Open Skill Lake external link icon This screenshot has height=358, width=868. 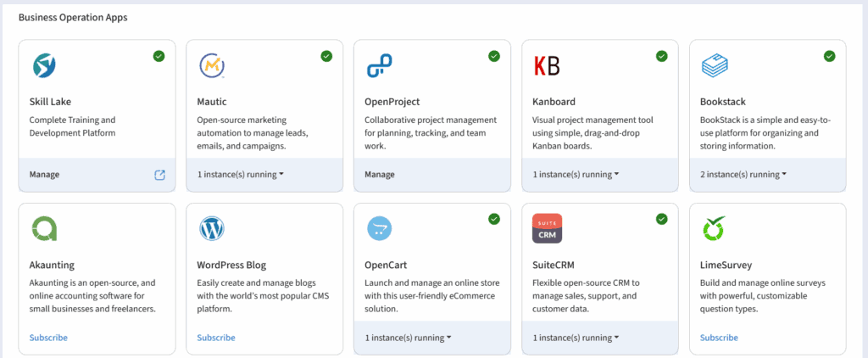[x=159, y=175]
